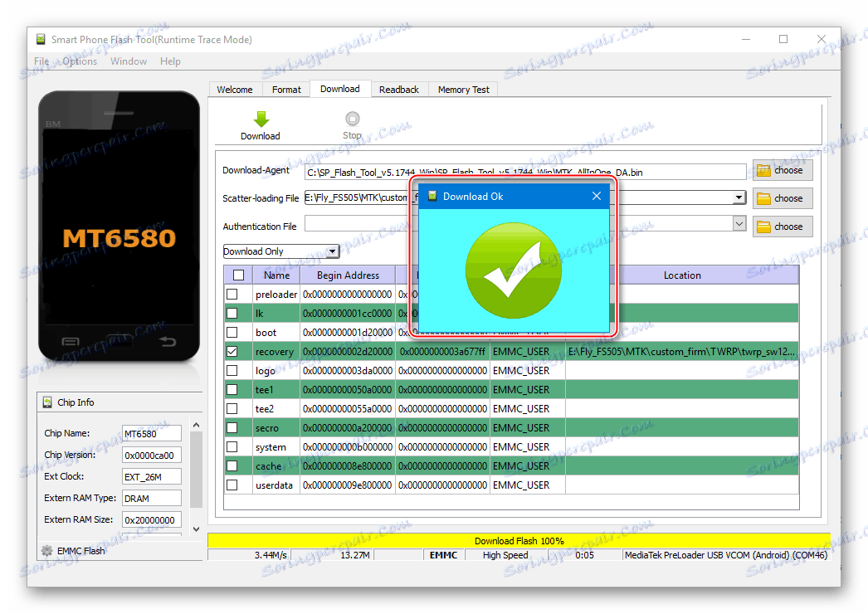Click the system begin address 0x000000000b000000
This screenshot has height=614, width=868.
[x=348, y=446]
